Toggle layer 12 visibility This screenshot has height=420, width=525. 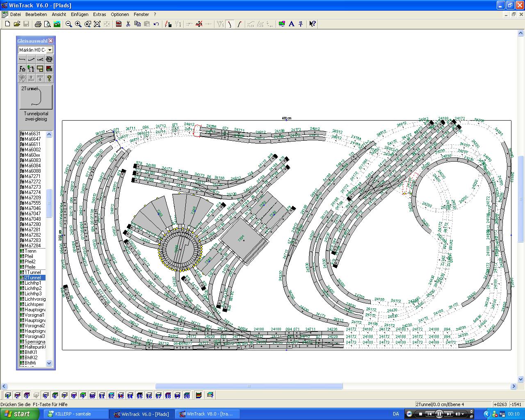coord(111,395)
